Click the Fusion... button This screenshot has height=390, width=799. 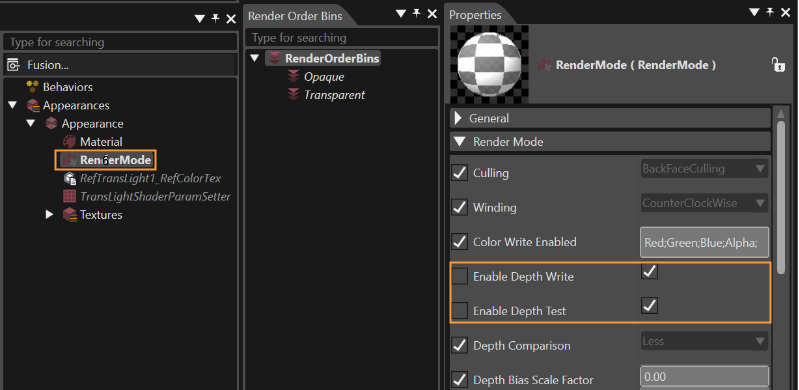(120, 65)
